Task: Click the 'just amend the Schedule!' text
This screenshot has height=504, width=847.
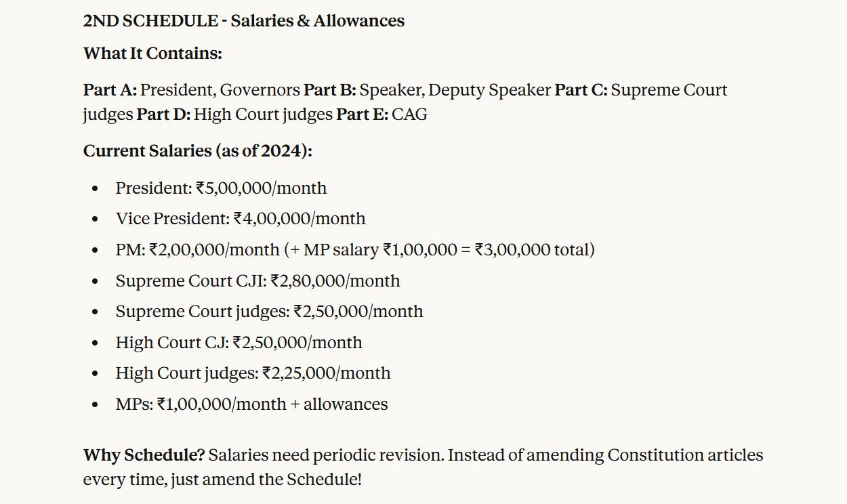Action: coord(266,480)
